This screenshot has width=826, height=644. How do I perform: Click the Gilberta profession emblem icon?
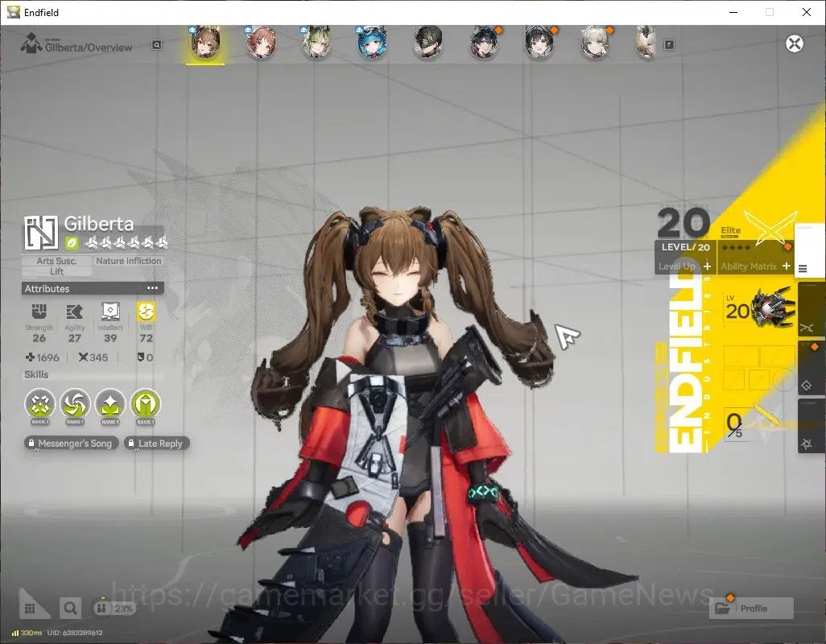pos(40,232)
